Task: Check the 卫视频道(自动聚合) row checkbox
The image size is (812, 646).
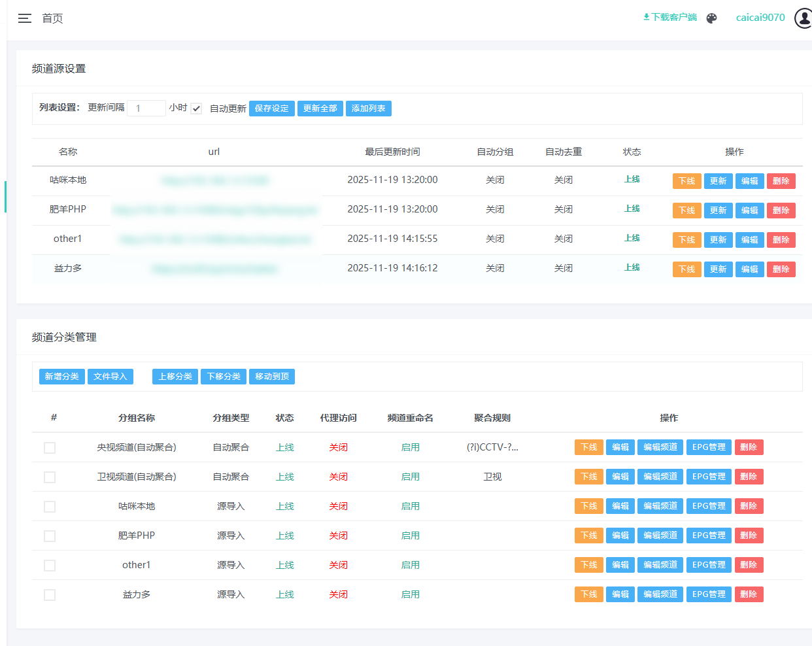Action: [50, 477]
